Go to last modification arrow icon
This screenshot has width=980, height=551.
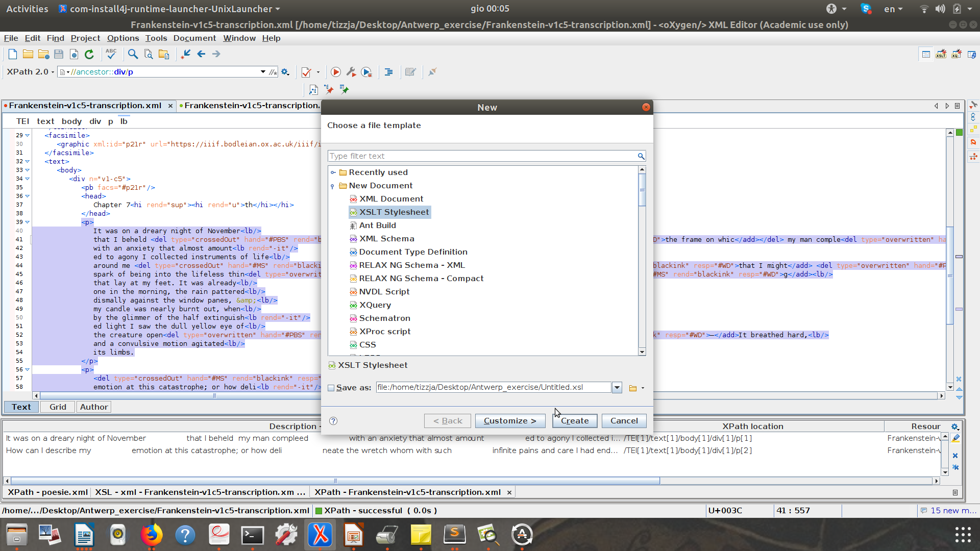point(186,54)
